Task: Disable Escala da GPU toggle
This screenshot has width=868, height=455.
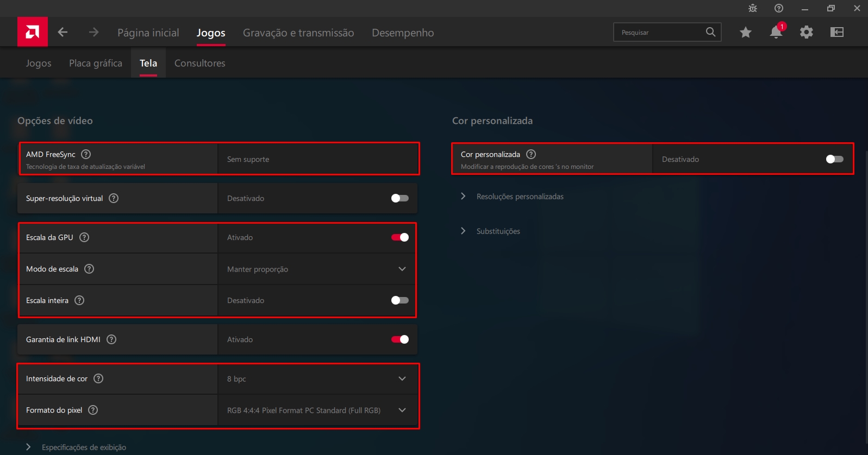Action: [x=400, y=237]
